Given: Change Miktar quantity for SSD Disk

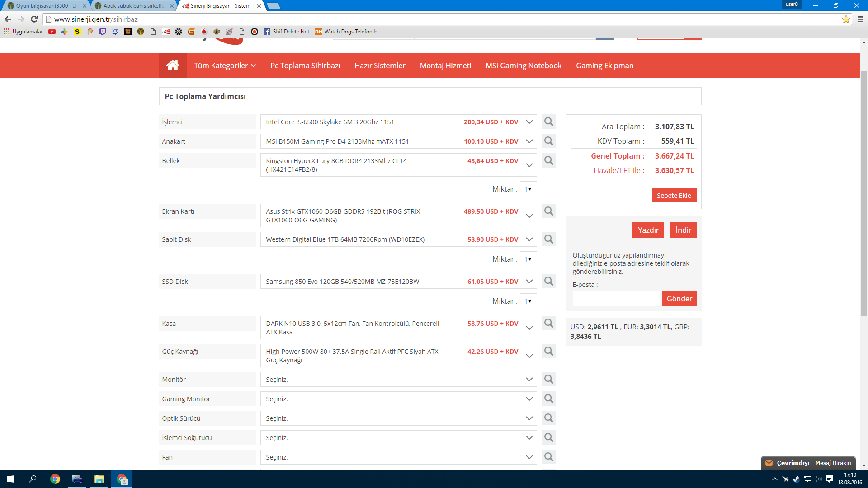Looking at the screenshot, I should [x=528, y=301].
